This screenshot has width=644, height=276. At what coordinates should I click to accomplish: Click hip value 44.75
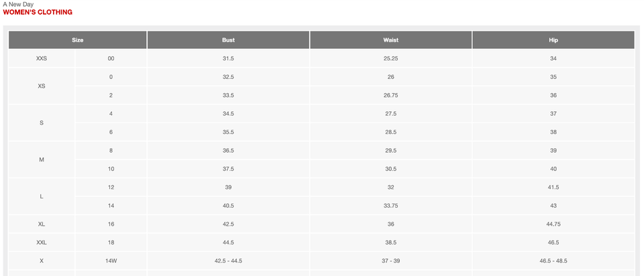(553, 224)
